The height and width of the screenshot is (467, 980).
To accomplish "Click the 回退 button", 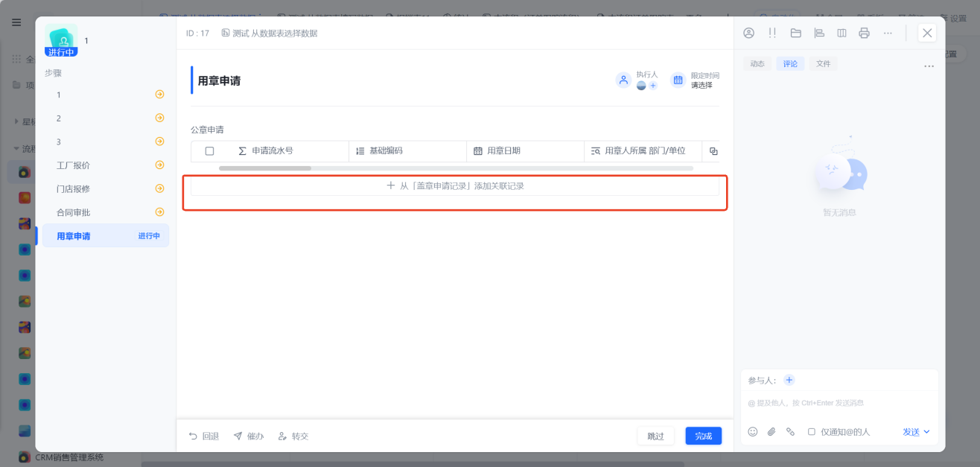I will 203,436.
